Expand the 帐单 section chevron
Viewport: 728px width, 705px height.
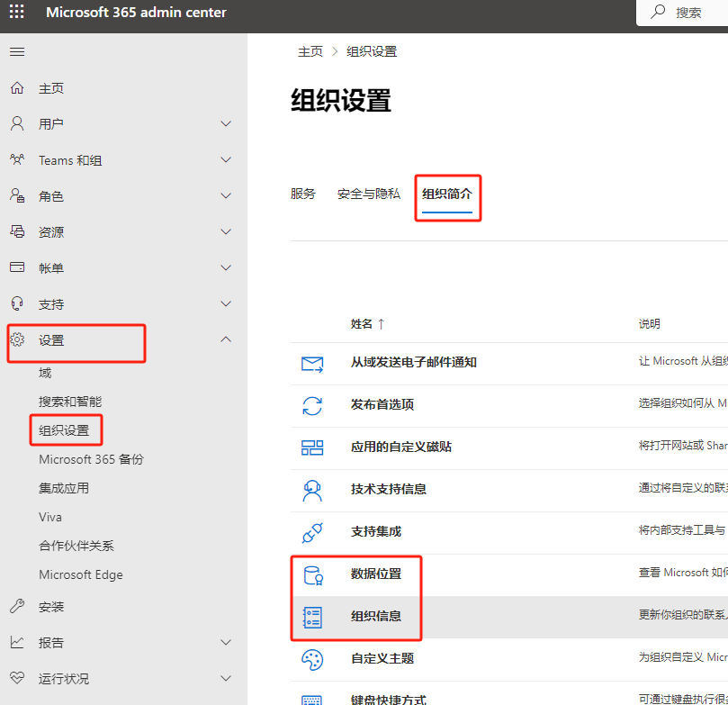226,267
